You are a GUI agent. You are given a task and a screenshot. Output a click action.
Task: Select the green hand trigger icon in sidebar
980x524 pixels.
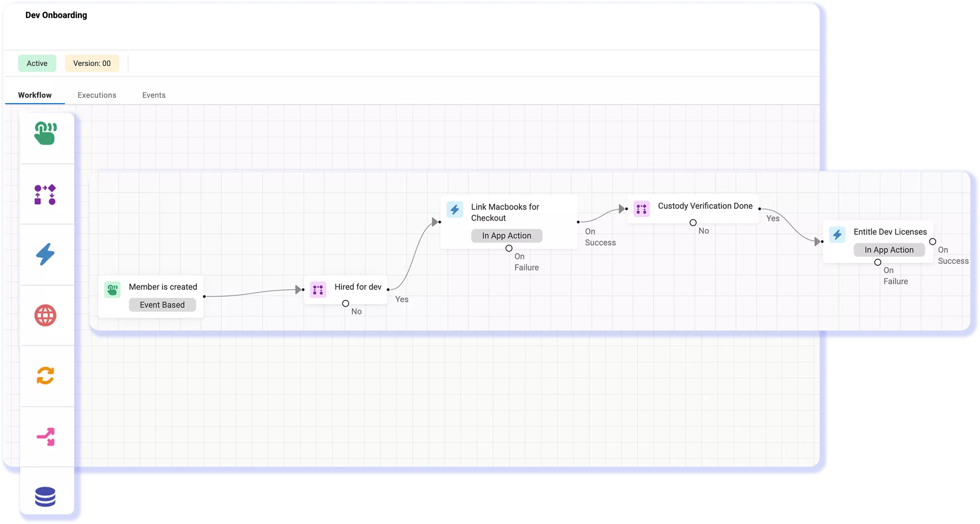46,133
